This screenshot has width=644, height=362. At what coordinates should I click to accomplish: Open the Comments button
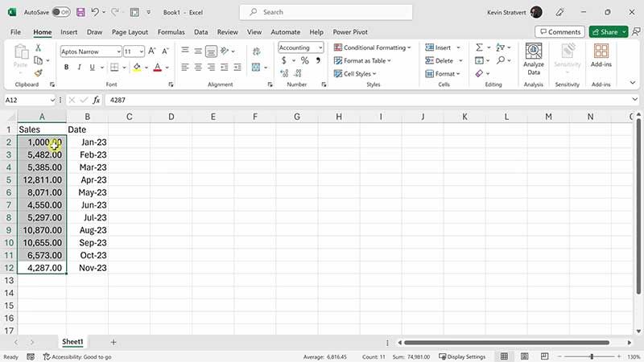pyautogui.click(x=560, y=31)
